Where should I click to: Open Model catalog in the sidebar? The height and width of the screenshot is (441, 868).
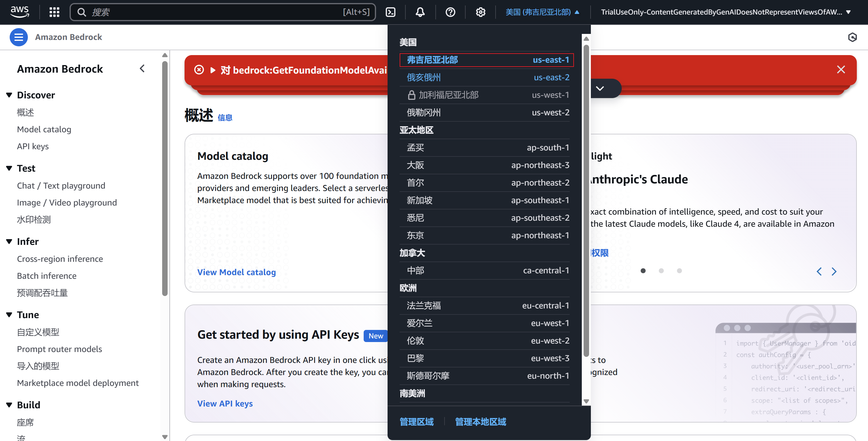(44, 130)
